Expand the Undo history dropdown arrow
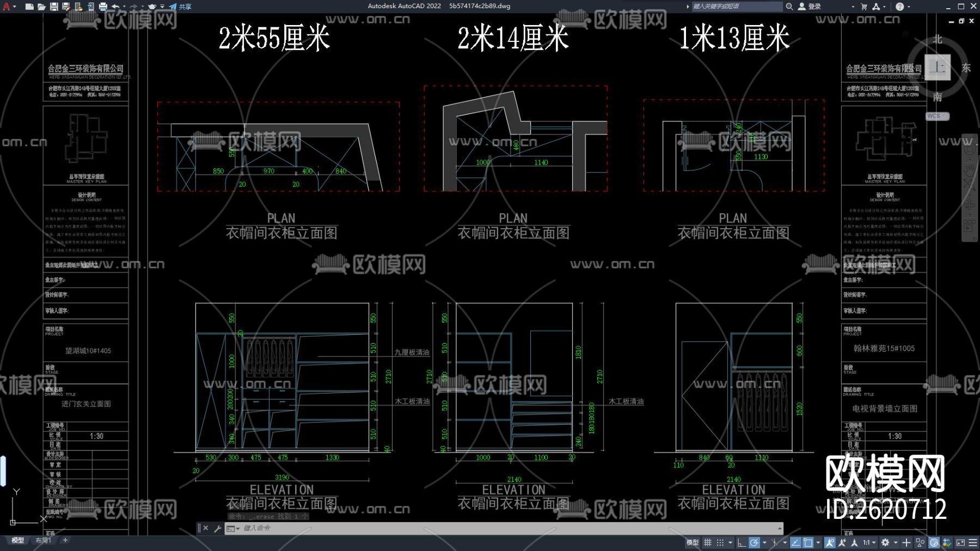 (x=124, y=7)
